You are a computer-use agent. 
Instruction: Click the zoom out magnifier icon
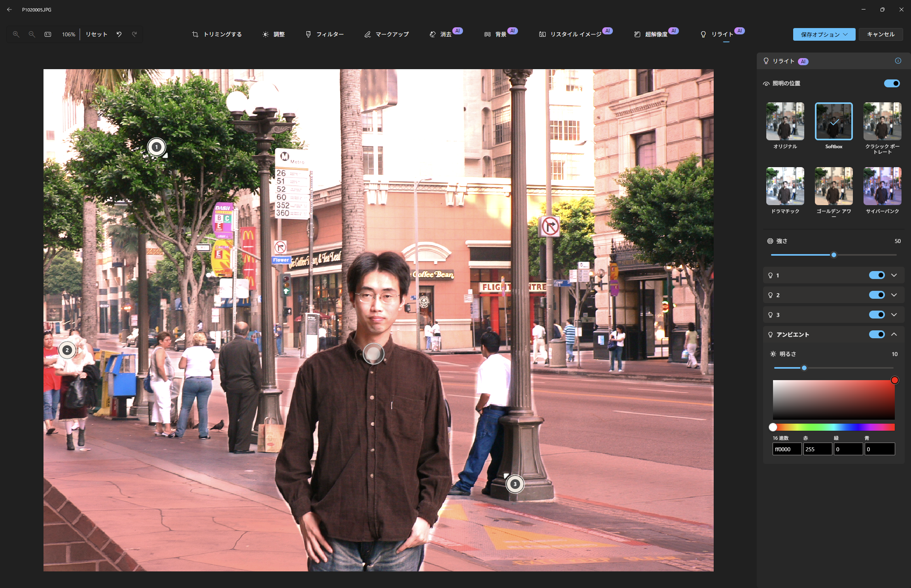pyautogui.click(x=32, y=34)
